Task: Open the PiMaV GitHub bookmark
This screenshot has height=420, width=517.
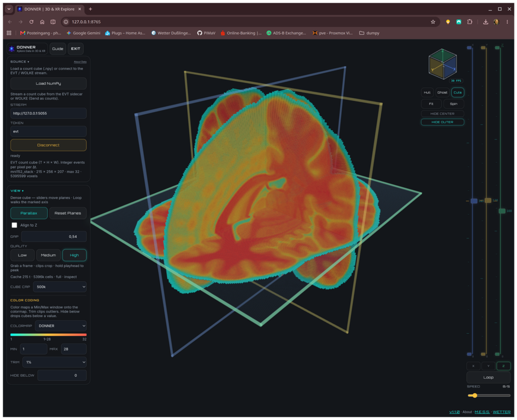Action: [206, 33]
